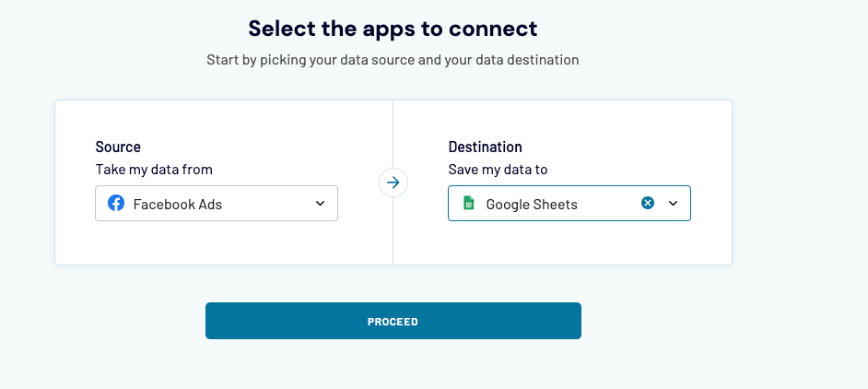Expand the Destination dropdown chevron

[674, 204]
